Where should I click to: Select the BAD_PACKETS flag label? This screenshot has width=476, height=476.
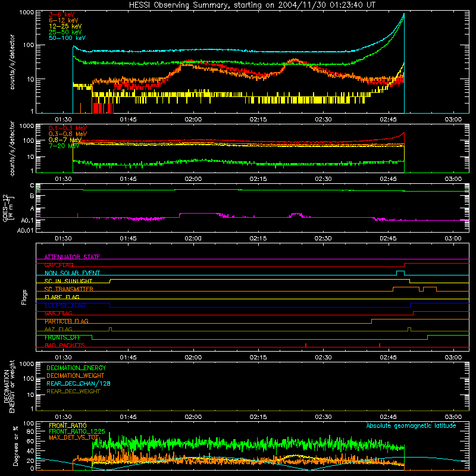[x=65, y=345]
